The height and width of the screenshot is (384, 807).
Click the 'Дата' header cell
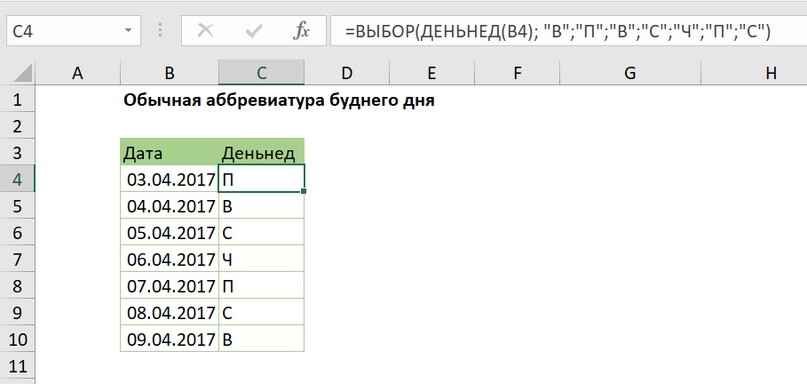[170, 152]
